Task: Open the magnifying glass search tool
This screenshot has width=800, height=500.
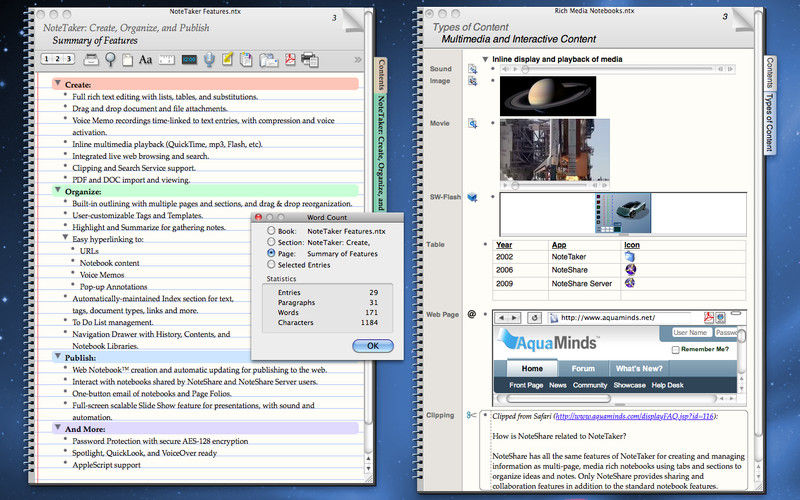Action: click(110, 59)
